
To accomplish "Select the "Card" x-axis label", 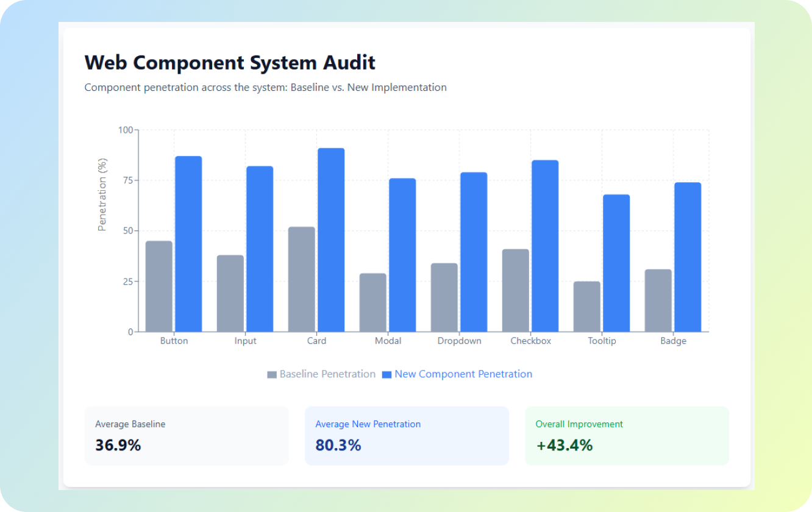I will [x=316, y=341].
